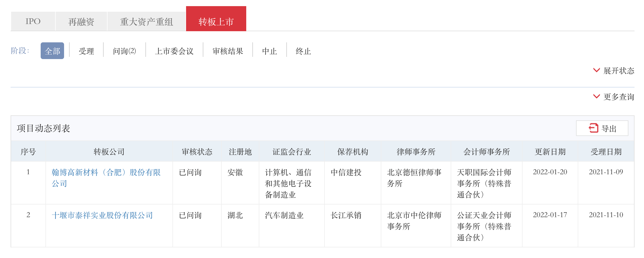This screenshot has width=644, height=258.
Task: Filter by 受理 stage
Action: coord(86,51)
